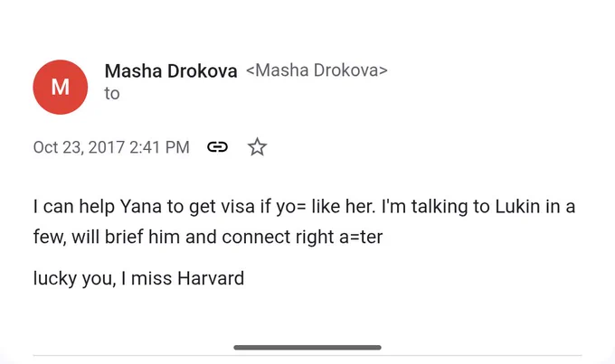Click 'connect right' in the second line
This screenshot has width=615, height=364.
point(278,238)
